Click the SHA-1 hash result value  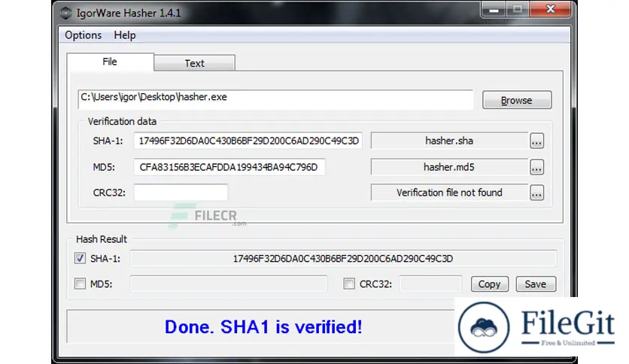coord(343,259)
